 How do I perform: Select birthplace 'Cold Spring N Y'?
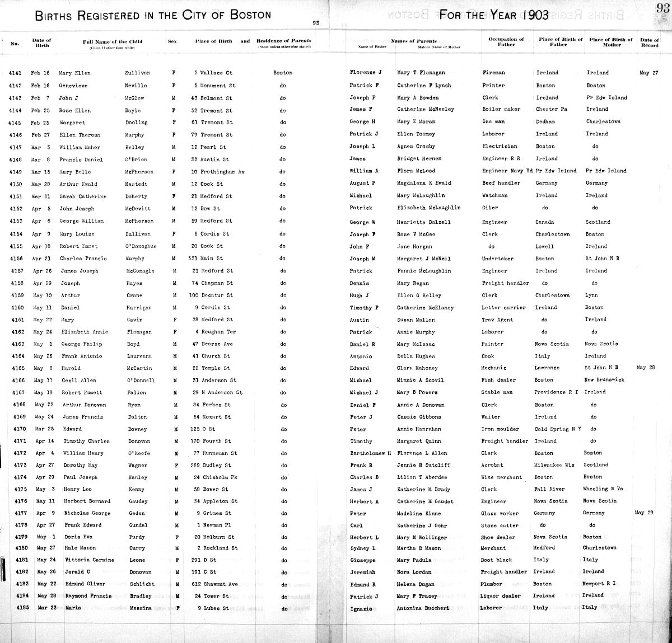[x=559, y=429]
